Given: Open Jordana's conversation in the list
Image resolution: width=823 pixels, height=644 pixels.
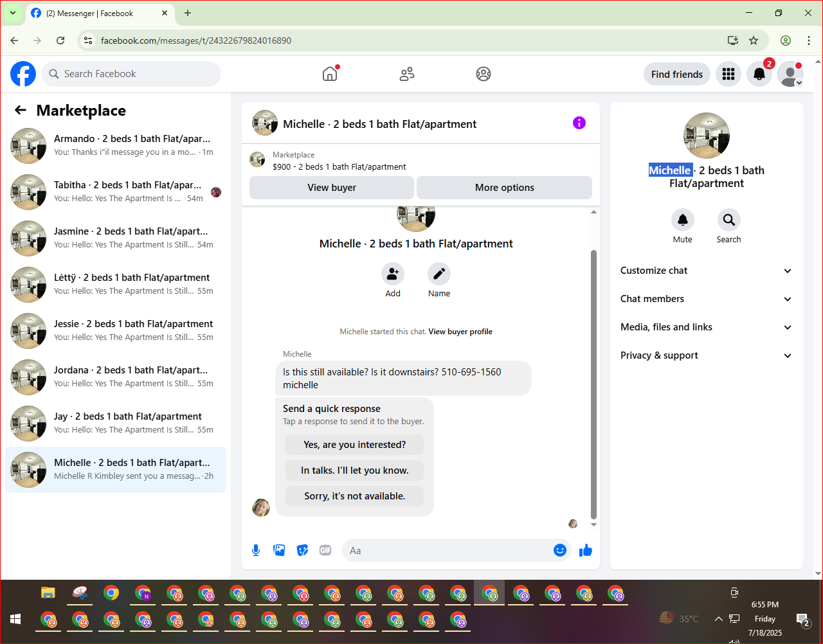Looking at the screenshot, I should coord(116,377).
